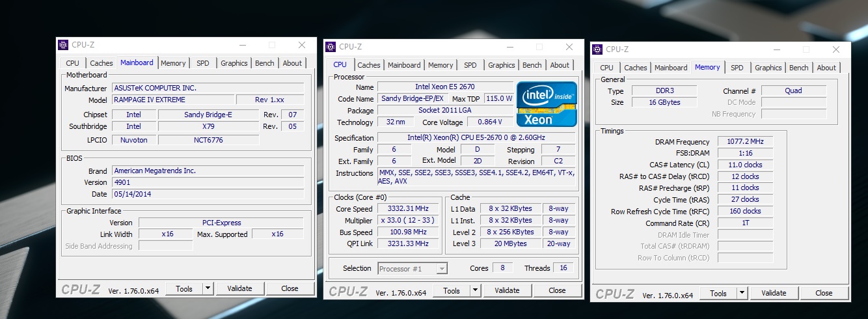Switch to Memory tab in CPU window

tap(441, 65)
